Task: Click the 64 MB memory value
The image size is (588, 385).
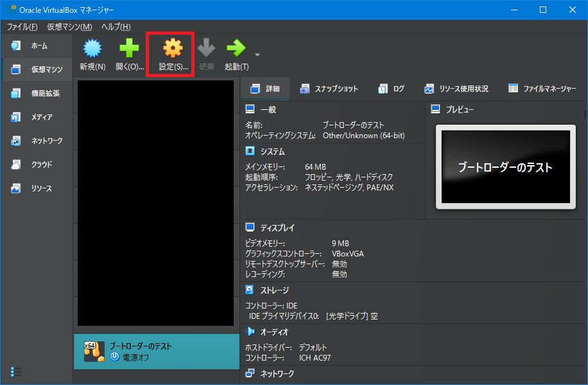Action: (315, 166)
